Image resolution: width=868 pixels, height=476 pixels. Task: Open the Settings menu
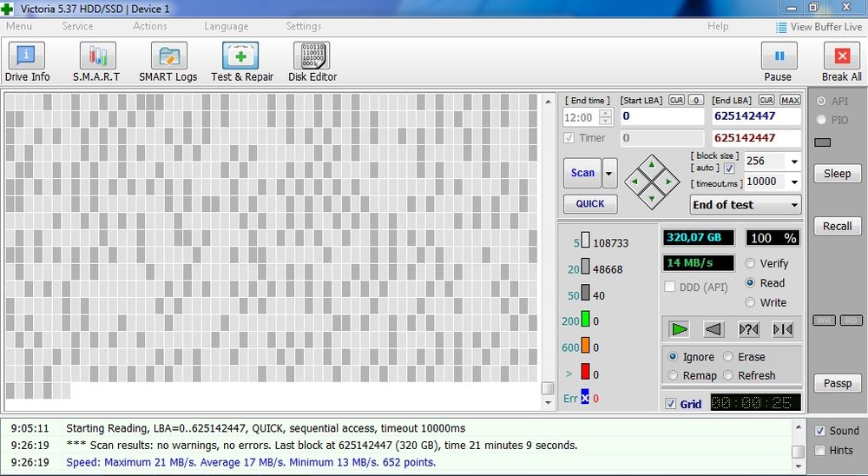click(x=303, y=26)
